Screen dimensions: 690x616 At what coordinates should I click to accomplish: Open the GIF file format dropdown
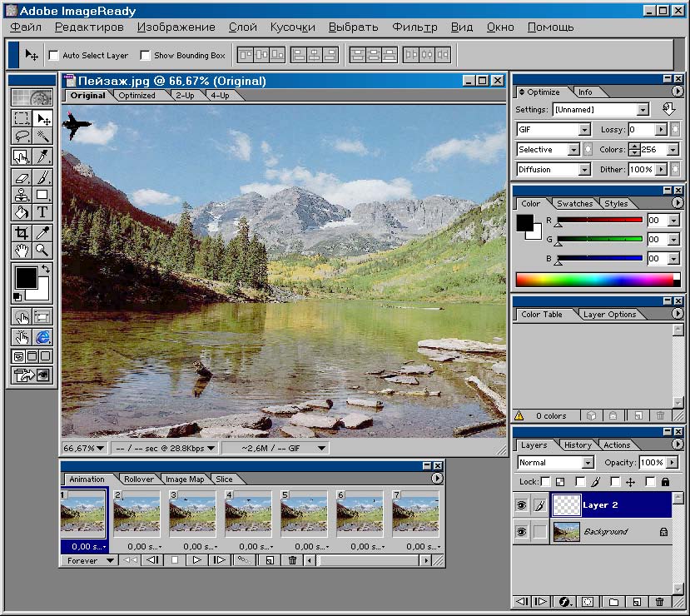tap(584, 130)
